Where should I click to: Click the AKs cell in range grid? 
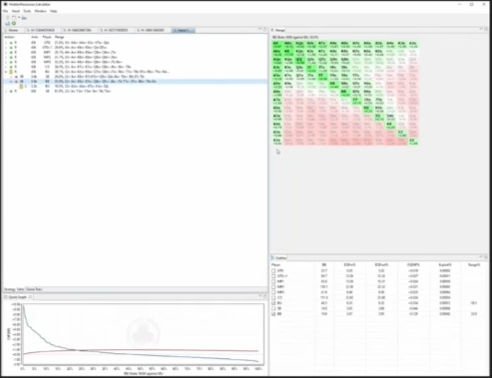pyautogui.click(x=289, y=45)
